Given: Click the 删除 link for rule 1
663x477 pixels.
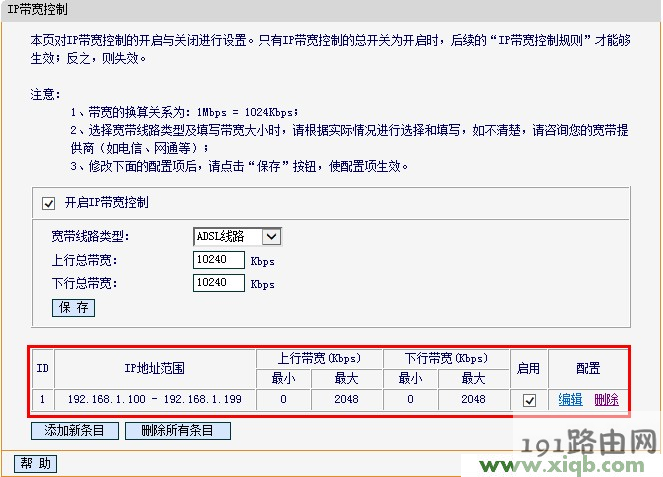Looking at the screenshot, I should (x=606, y=399).
